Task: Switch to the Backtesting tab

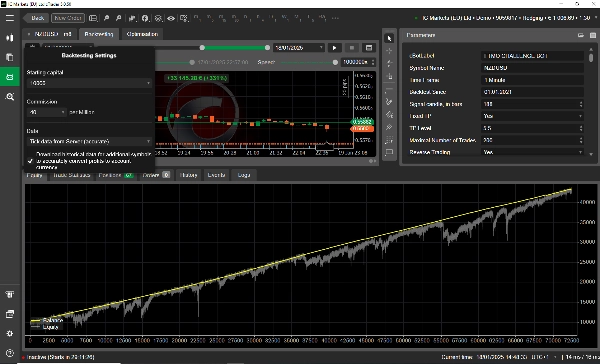Action: [x=99, y=34]
